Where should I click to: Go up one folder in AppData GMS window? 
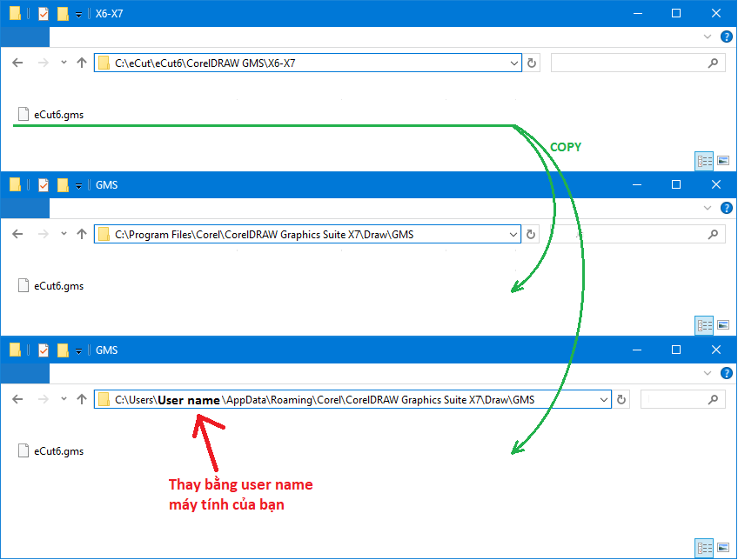(82, 399)
